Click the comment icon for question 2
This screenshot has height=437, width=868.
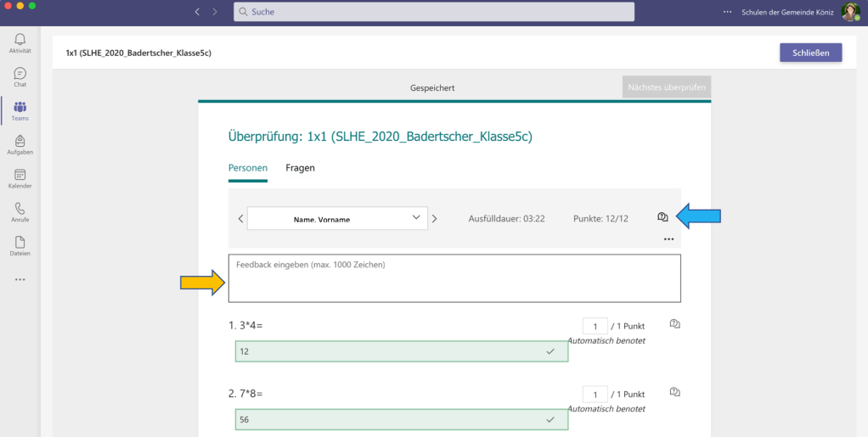coord(675,392)
